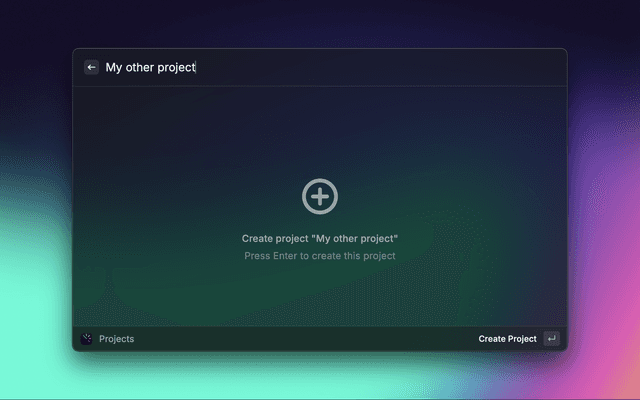
Task: Click the empty area below the hint text
Action: tap(320, 295)
